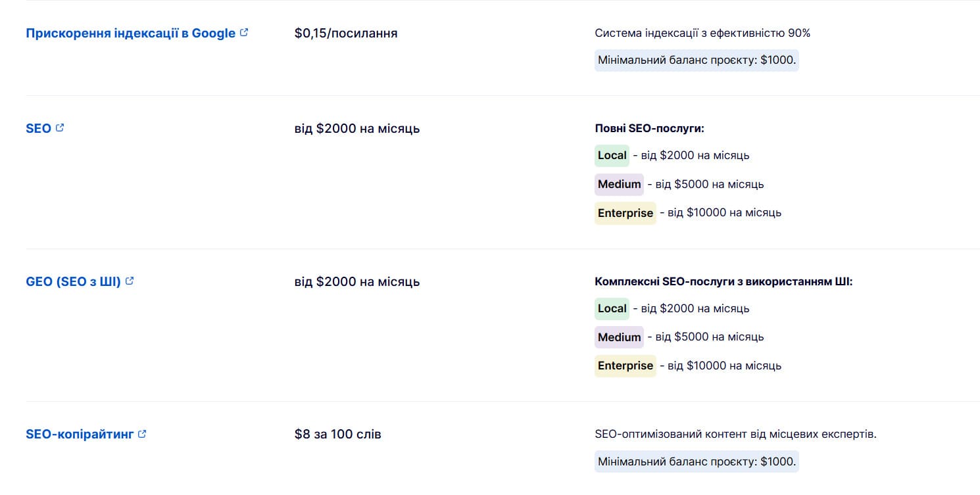Click the $8 за 100 слів price
The width and height of the screenshot is (980, 495).
pyautogui.click(x=337, y=435)
